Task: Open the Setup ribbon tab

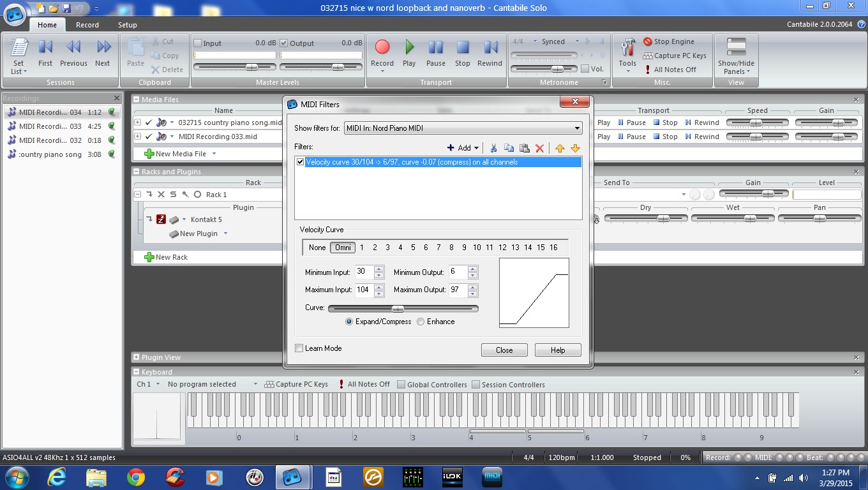Action: (127, 25)
